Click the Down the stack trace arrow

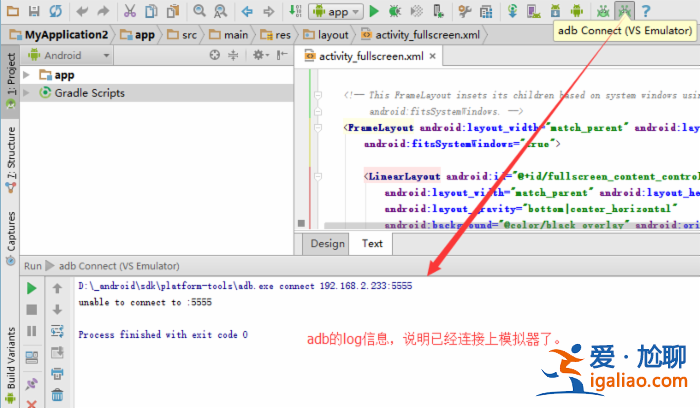pos(57,309)
